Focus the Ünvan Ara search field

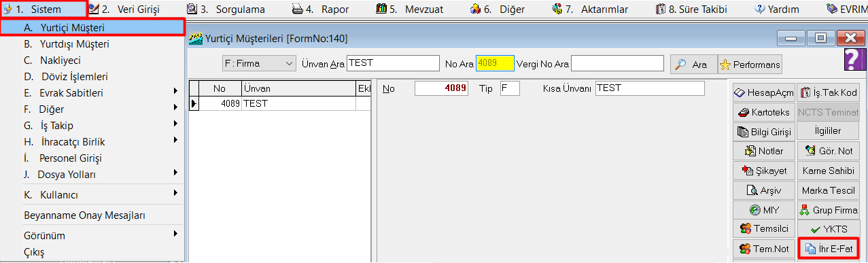click(393, 64)
